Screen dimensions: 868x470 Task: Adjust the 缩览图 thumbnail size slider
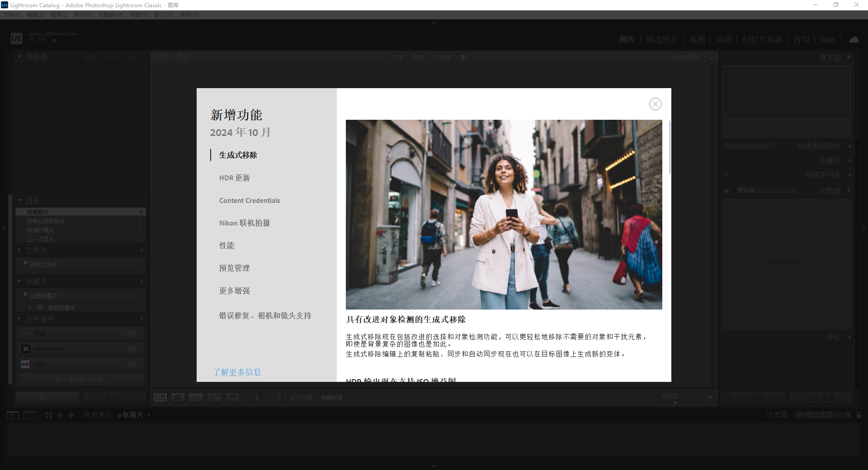(x=675, y=402)
